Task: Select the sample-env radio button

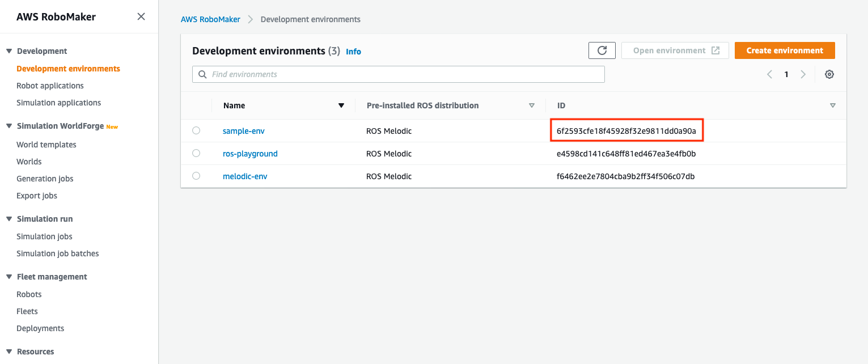Action: pyautogui.click(x=196, y=130)
